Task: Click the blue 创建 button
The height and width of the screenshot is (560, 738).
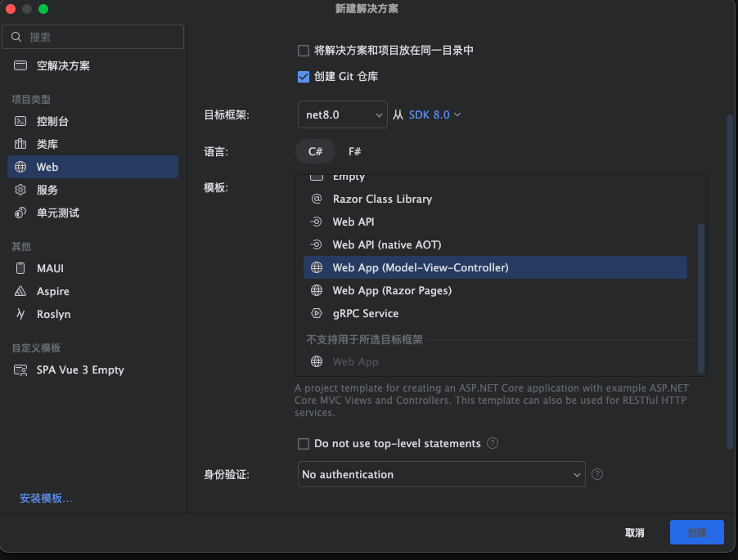Action: click(x=696, y=532)
